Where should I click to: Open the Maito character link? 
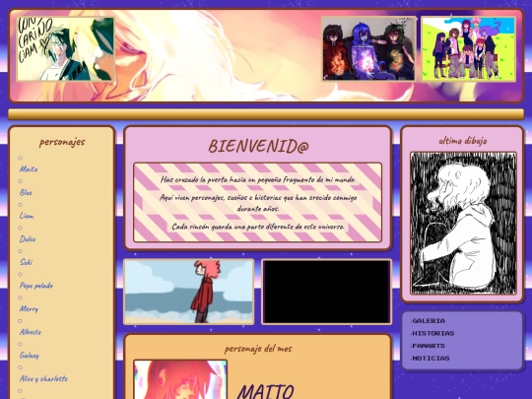pos(29,169)
